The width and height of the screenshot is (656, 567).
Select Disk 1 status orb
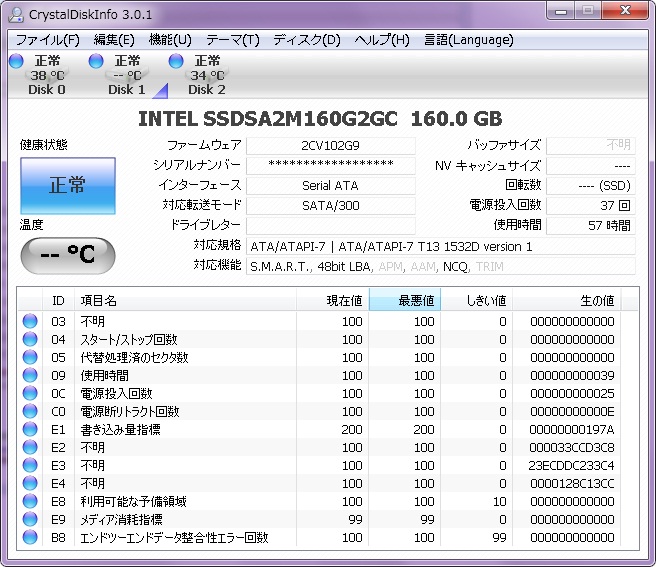(x=96, y=62)
